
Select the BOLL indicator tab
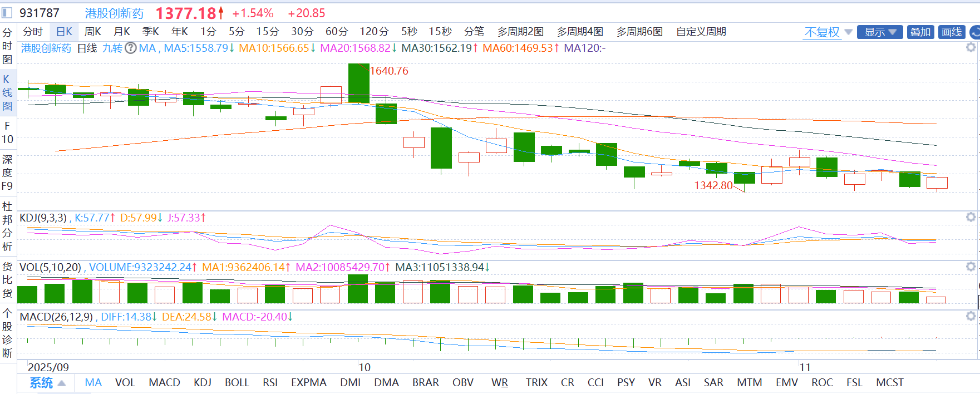pyautogui.click(x=237, y=383)
